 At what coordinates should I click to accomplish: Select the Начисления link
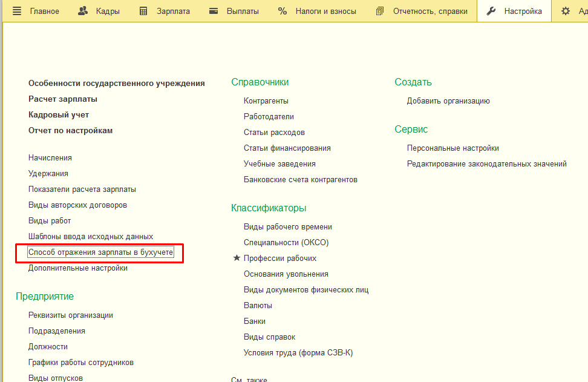(50, 157)
